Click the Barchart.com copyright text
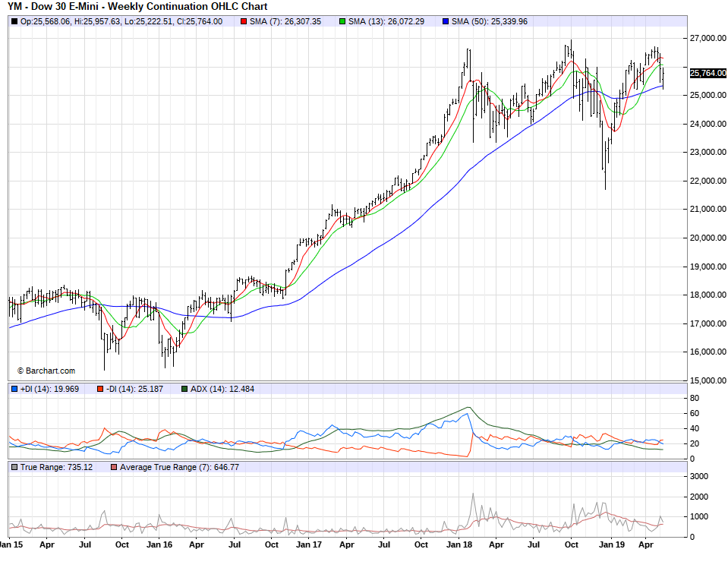 click(x=46, y=371)
